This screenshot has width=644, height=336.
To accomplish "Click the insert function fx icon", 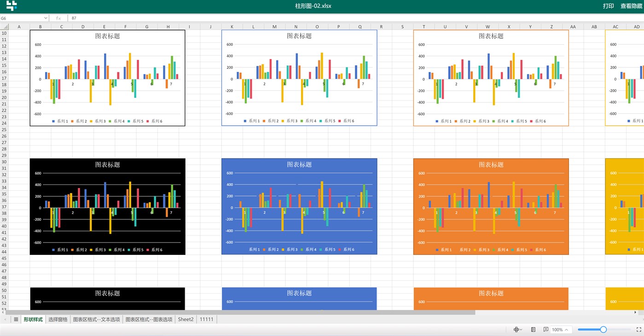I will pos(58,18).
